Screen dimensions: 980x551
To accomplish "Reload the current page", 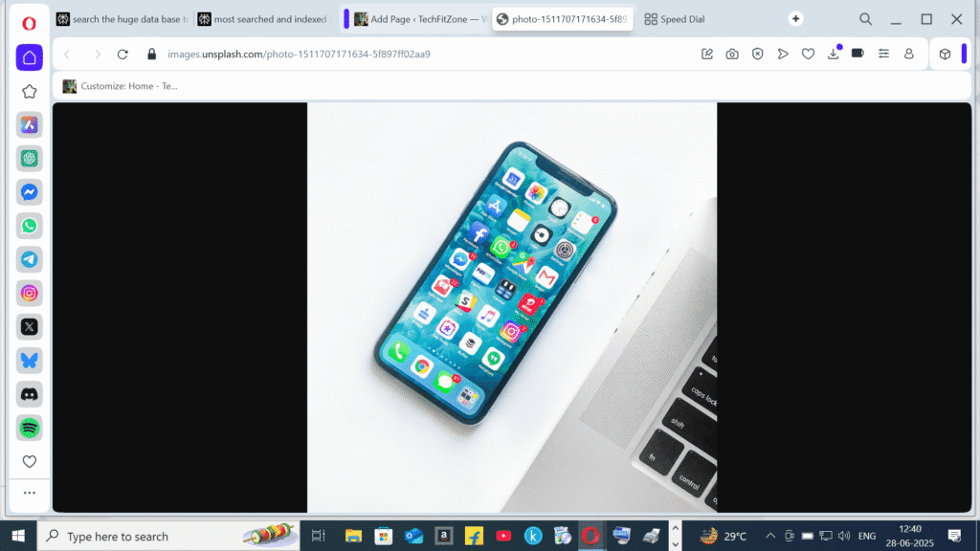I will click(123, 55).
